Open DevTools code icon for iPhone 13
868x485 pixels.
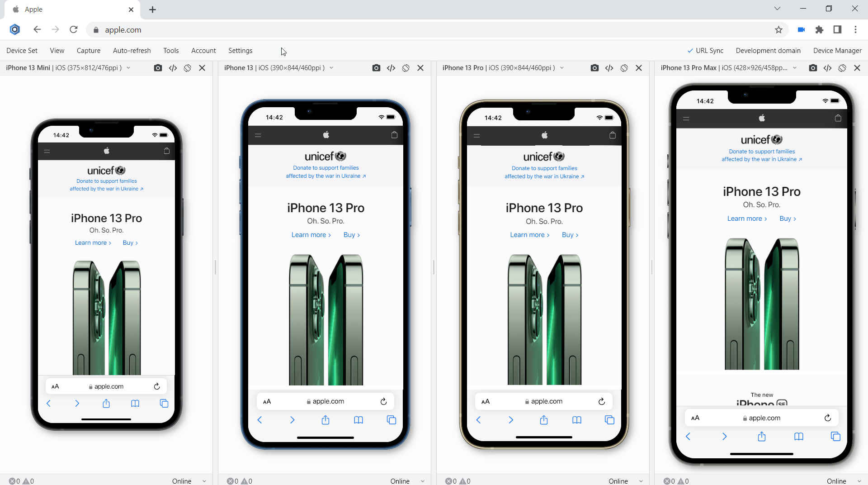coord(391,68)
